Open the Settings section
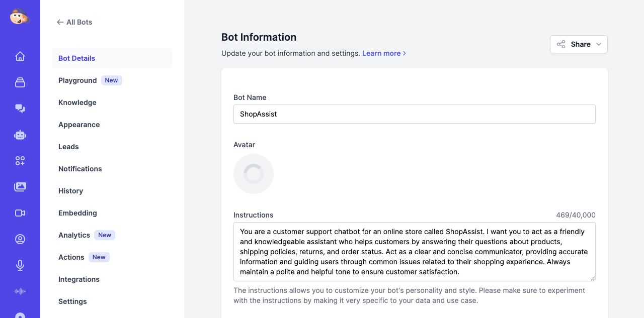This screenshot has height=318, width=644. click(72, 301)
